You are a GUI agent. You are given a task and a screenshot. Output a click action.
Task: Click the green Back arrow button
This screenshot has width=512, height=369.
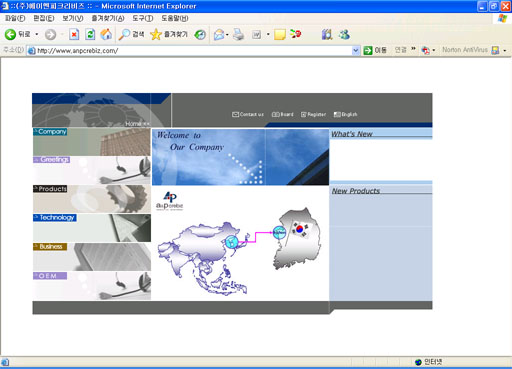10,34
